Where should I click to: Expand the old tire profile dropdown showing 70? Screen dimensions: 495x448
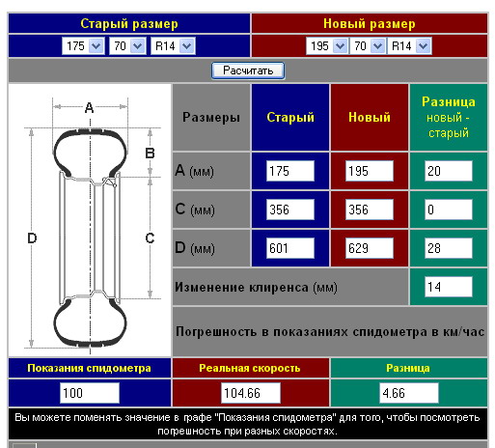(127, 46)
